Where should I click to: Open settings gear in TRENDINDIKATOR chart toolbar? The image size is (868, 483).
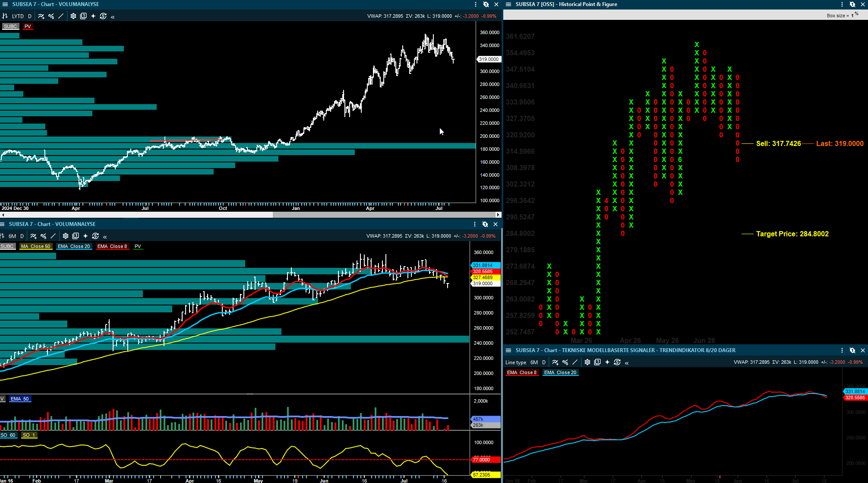tap(587, 362)
